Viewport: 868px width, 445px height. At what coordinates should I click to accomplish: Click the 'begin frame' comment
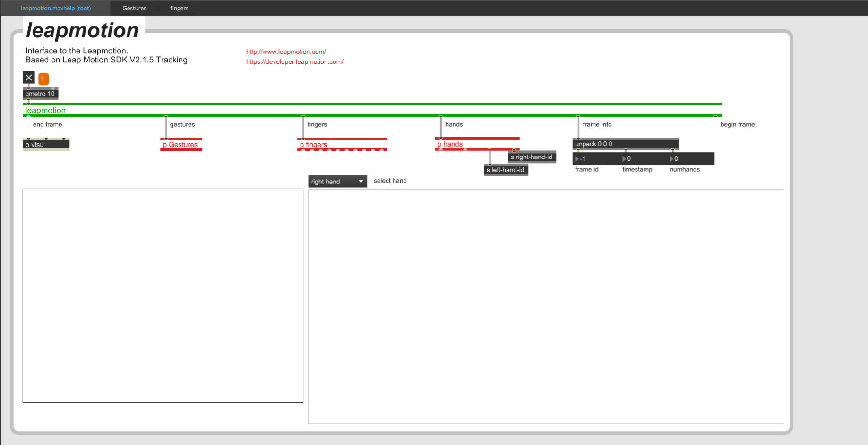(x=738, y=124)
